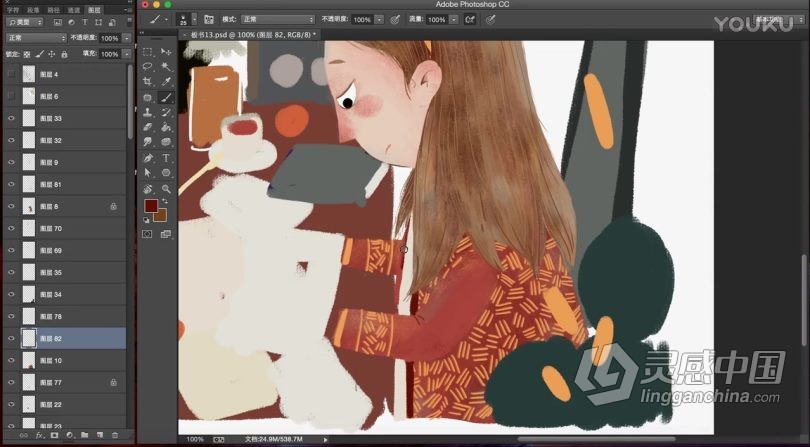Create a new layer
This screenshot has width=810, height=447.
(x=100, y=435)
